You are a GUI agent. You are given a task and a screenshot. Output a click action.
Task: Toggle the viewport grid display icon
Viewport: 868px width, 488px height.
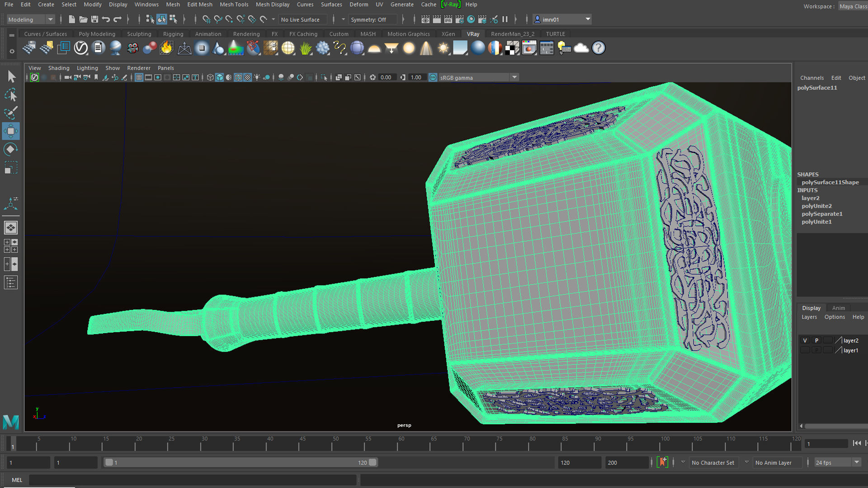tap(139, 78)
